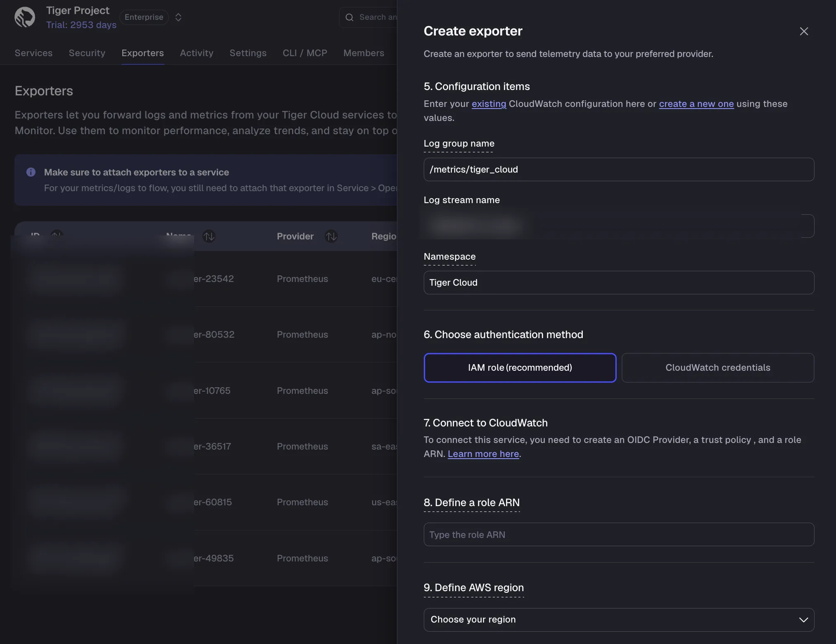The image size is (836, 644).
Task: Sort by the Name column
Action: pyautogui.click(x=209, y=236)
